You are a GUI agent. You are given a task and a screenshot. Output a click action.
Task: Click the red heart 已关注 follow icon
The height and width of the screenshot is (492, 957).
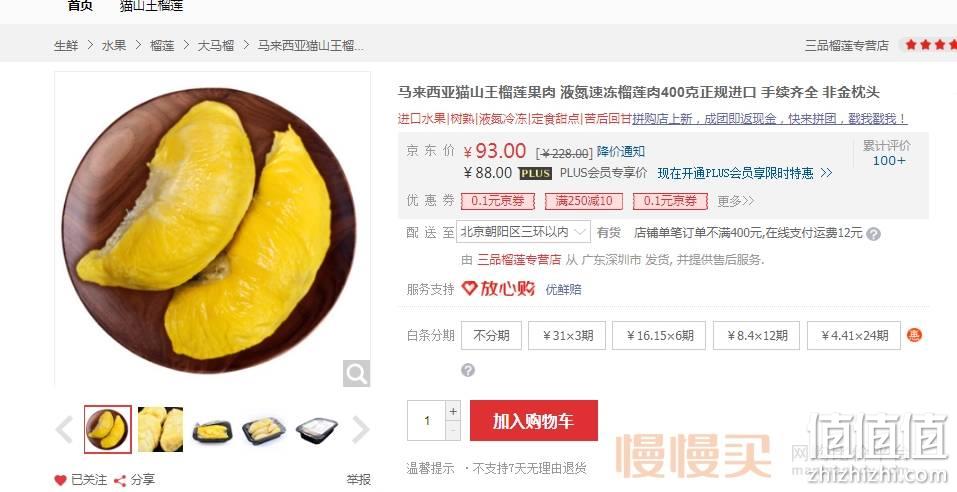pos(60,480)
